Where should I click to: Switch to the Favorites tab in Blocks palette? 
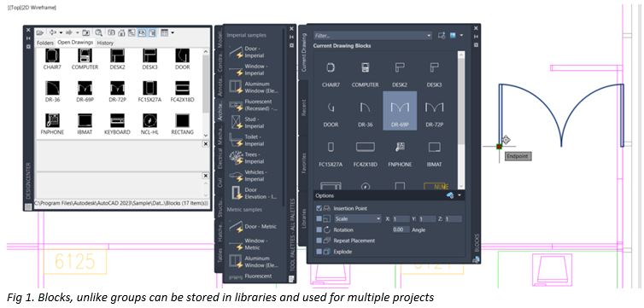point(303,163)
